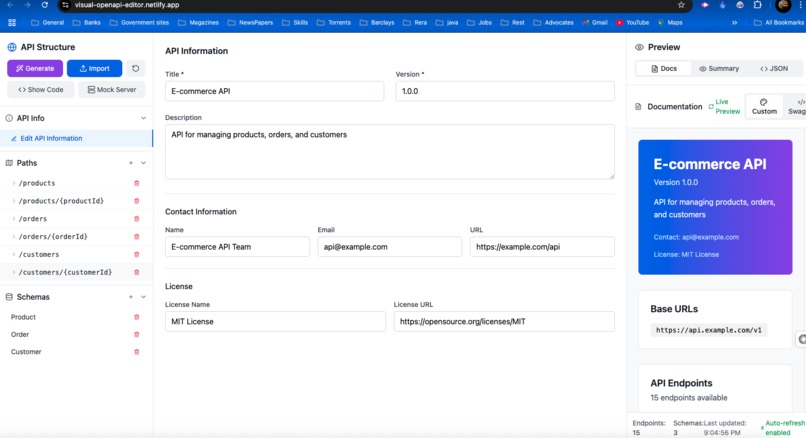Screen dimensions: 806x438
Task: Open the browser apps grid icon
Action: point(12,23)
